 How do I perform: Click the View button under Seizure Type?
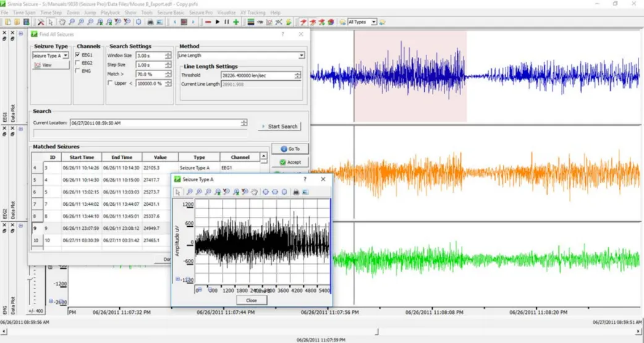51,65
